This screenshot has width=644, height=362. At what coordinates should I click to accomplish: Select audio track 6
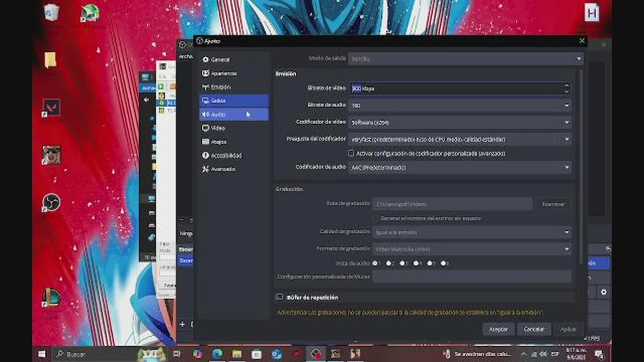pyautogui.click(x=443, y=263)
